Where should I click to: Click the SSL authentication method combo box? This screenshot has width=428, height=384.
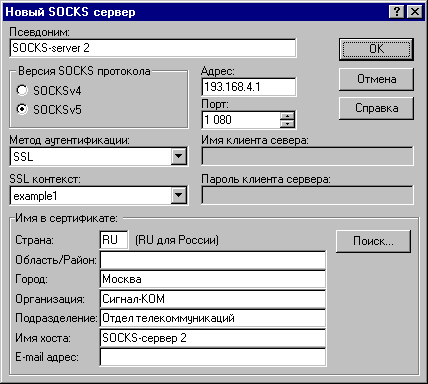[x=99, y=156]
